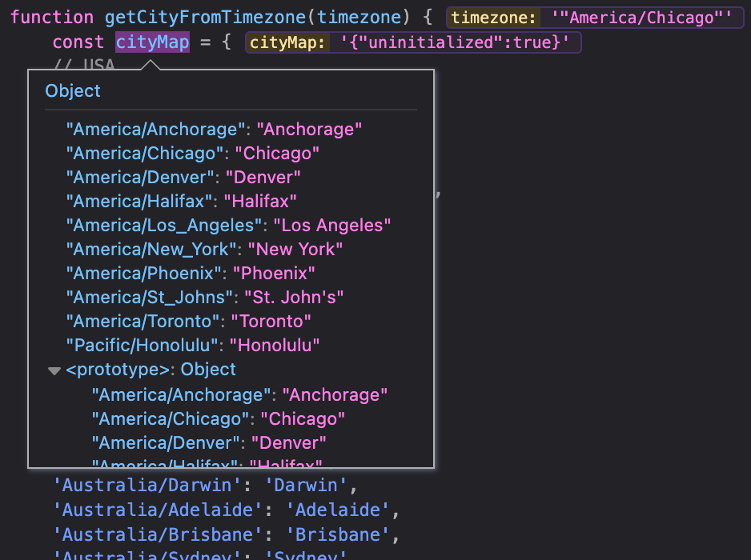Screen dimensions: 751x560
Task: Click the highlighted cityMap variable in code
Action: pyautogui.click(x=152, y=42)
